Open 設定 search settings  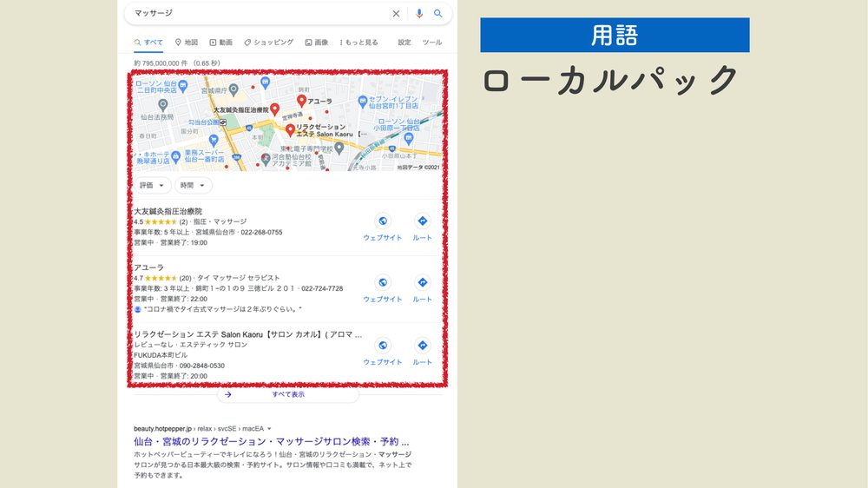tap(404, 42)
